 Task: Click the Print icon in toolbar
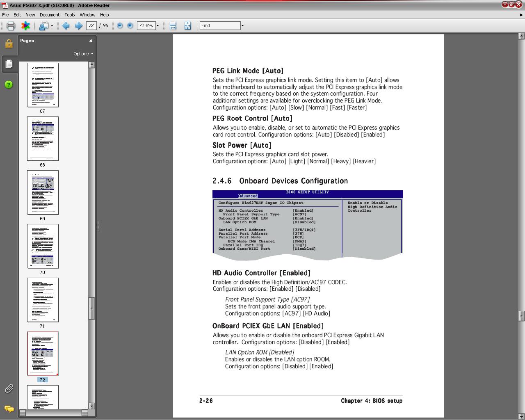(11, 25)
